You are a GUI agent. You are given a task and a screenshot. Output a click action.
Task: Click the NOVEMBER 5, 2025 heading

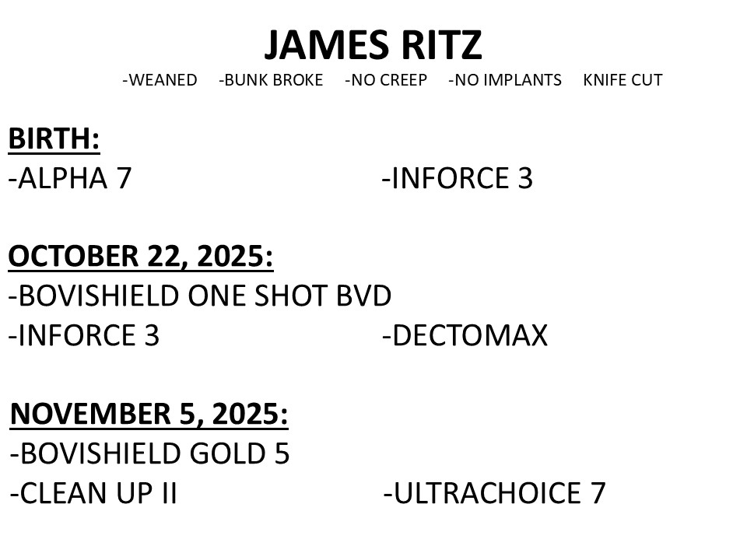tap(149, 415)
